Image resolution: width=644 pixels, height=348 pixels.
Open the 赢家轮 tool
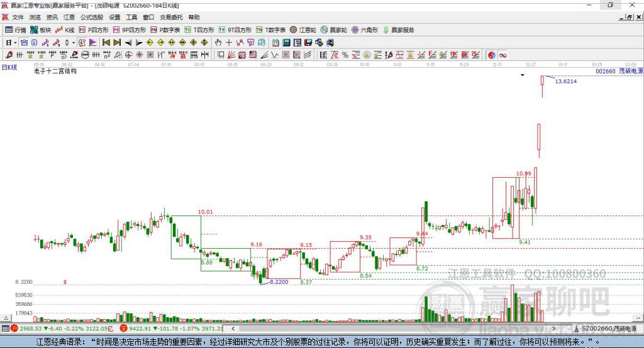[x=334, y=30]
